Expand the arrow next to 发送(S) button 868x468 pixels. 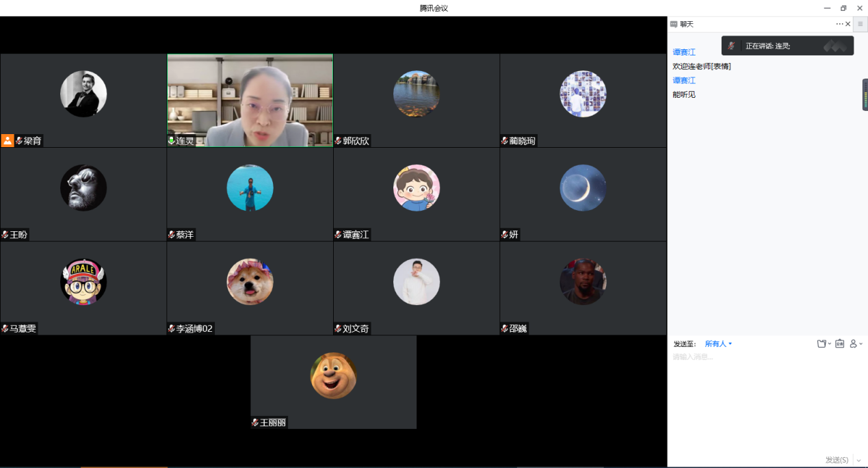tap(859, 460)
